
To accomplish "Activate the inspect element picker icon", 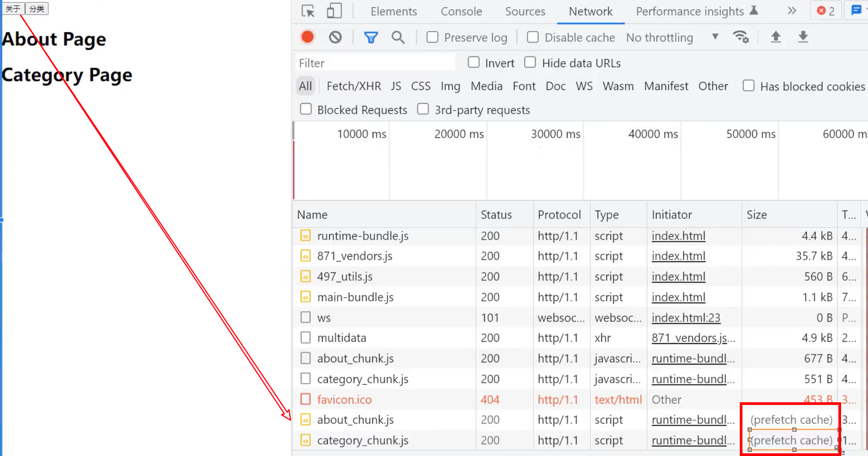I will pos(308,11).
